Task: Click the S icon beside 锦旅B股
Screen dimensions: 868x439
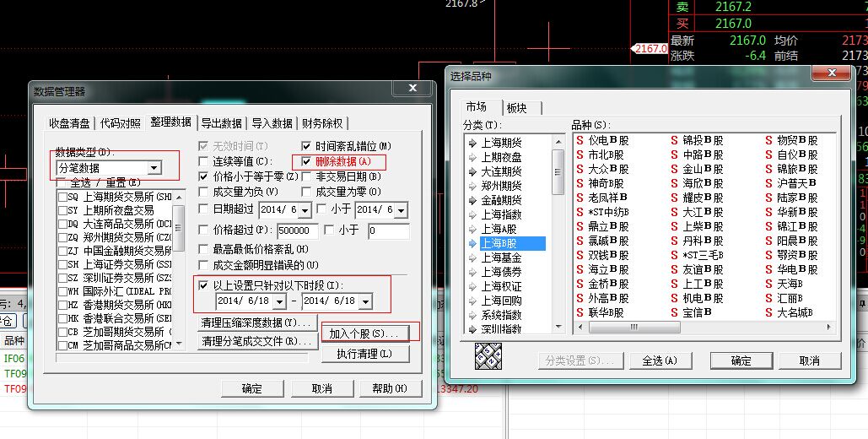Action: point(769,169)
